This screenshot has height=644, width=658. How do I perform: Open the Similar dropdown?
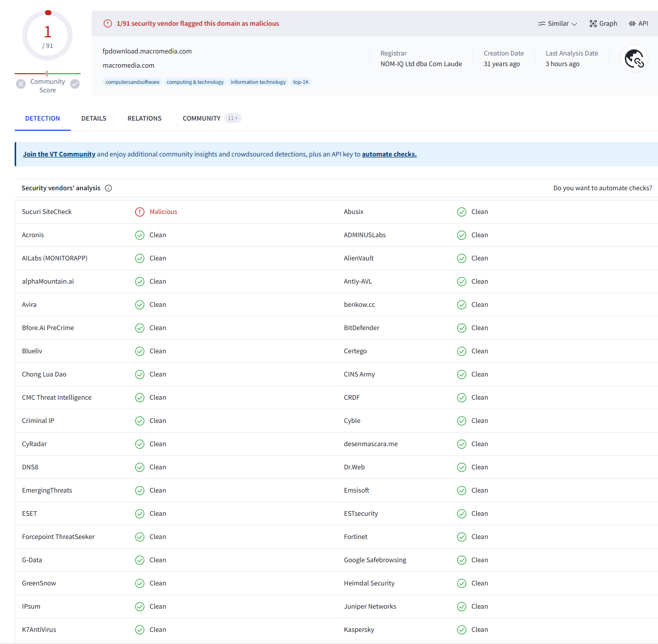point(557,24)
